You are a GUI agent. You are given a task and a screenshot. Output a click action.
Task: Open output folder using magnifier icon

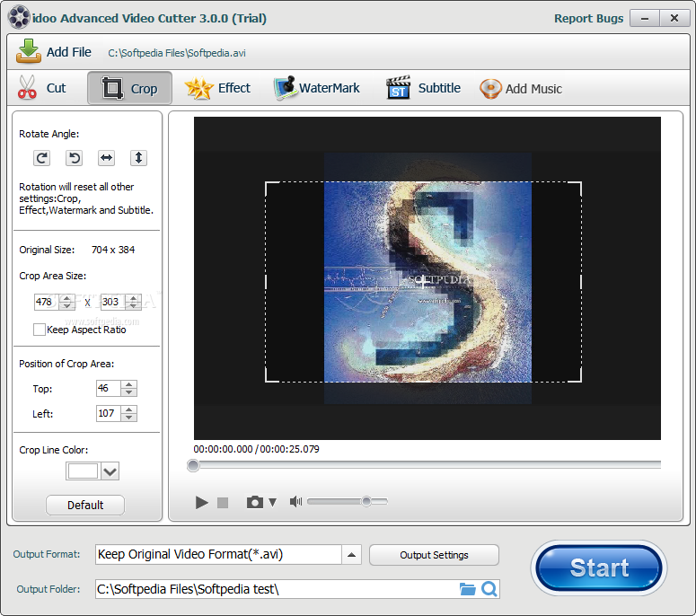click(x=489, y=589)
